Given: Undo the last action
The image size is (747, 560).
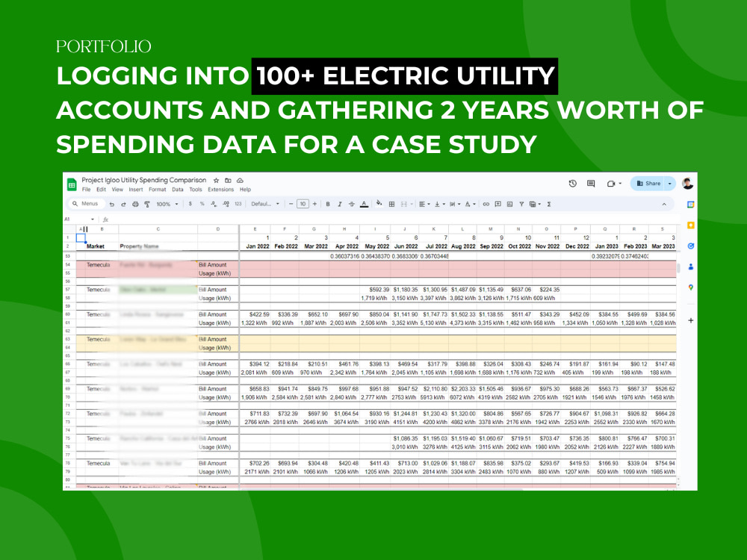Looking at the screenshot, I should [x=112, y=205].
